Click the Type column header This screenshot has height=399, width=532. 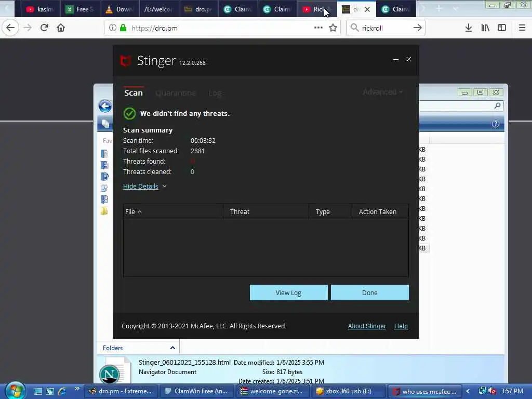tap(330, 212)
